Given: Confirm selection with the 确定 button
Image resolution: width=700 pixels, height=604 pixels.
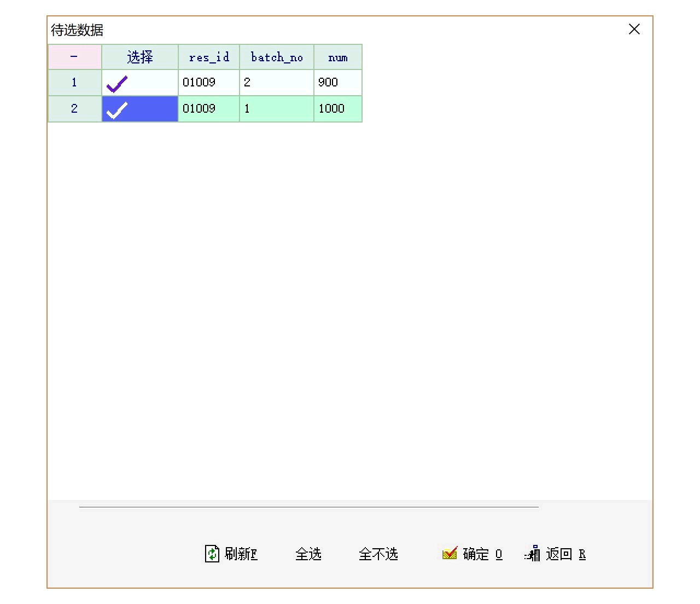Looking at the screenshot, I should (x=472, y=554).
